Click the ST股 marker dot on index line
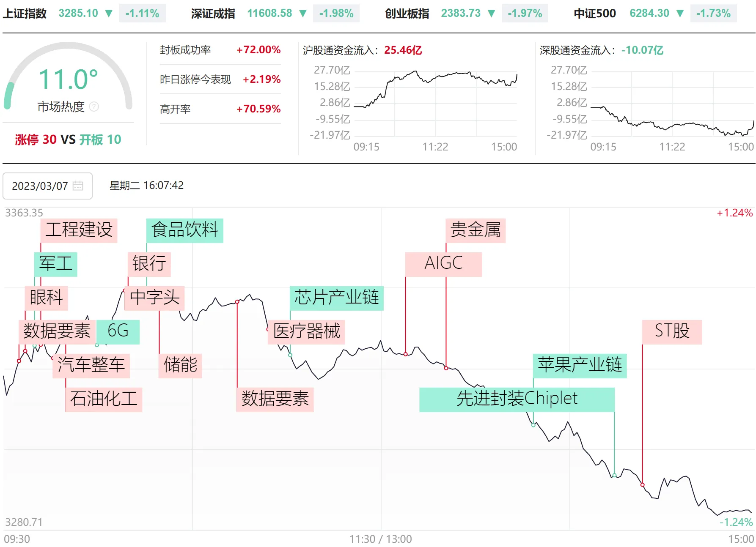756x547 pixels. 642,485
